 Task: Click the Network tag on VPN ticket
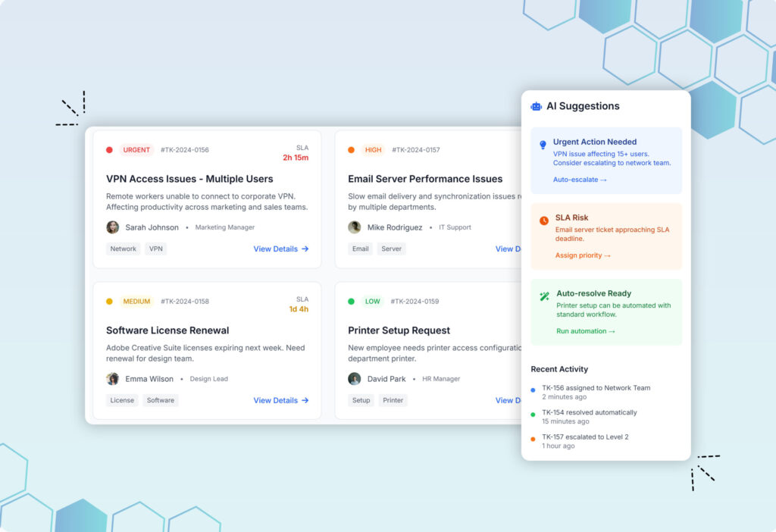pos(123,249)
